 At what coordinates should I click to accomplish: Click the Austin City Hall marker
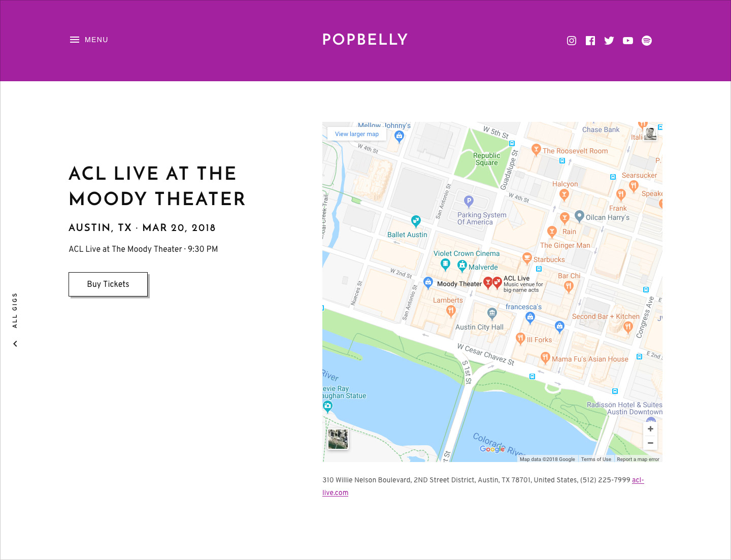[492, 314]
